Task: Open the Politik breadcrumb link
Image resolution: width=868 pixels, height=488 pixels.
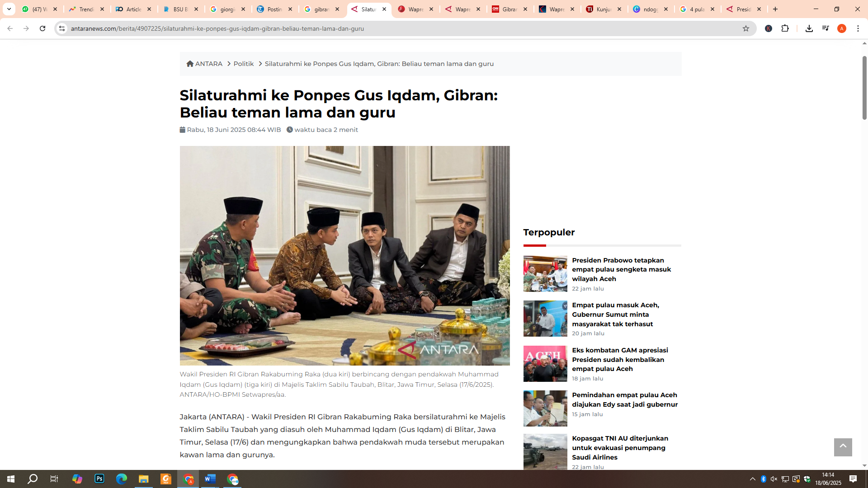Action: tap(244, 64)
